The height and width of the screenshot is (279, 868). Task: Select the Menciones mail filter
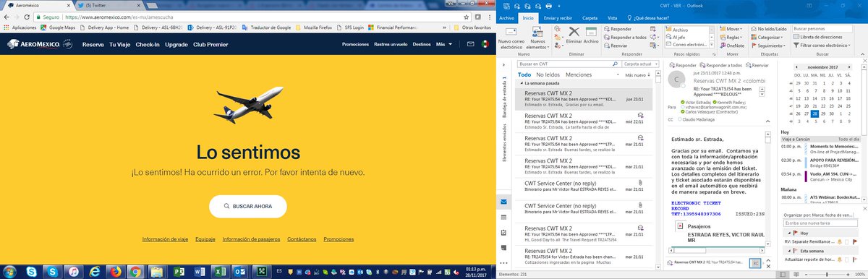579,74
